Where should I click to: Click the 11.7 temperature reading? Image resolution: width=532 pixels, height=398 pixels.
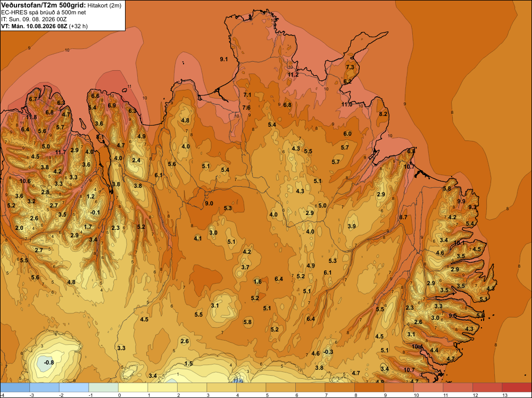point(61,152)
